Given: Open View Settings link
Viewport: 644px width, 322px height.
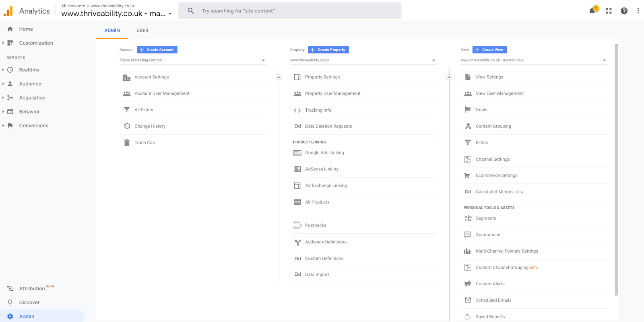Looking at the screenshot, I should coord(489,77).
